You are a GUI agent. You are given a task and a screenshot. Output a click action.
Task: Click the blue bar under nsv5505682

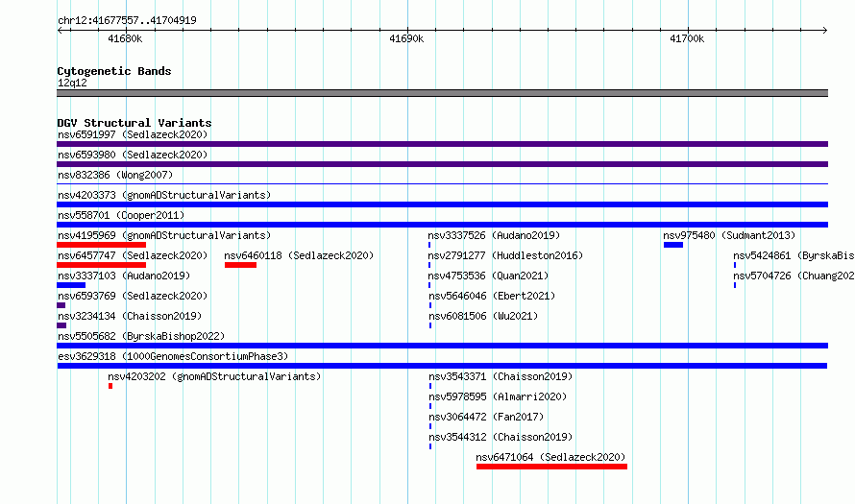pyautogui.click(x=442, y=346)
